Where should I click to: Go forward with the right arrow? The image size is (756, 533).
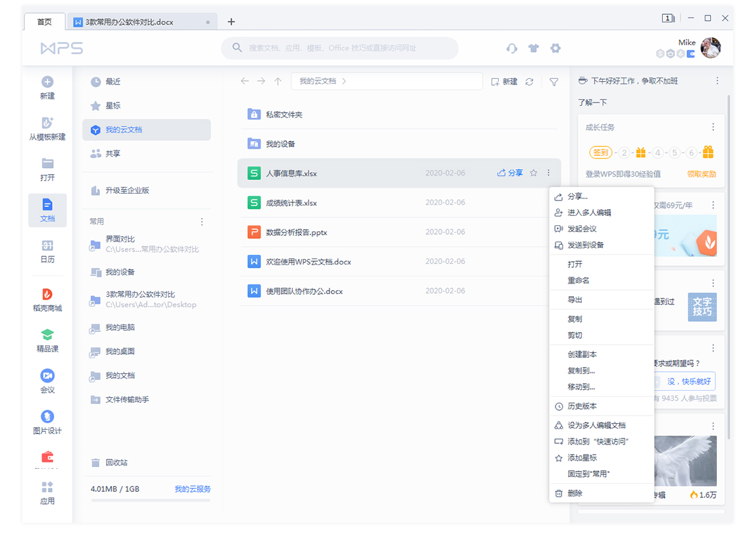click(x=261, y=81)
